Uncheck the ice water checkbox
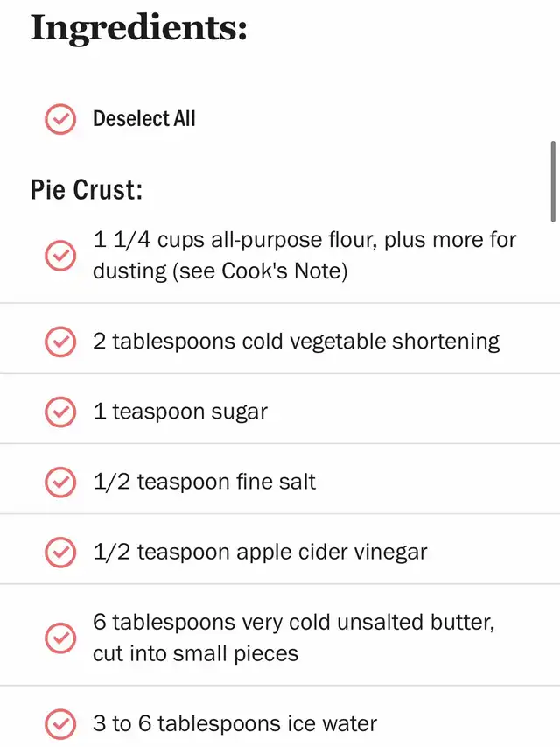This screenshot has height=747, width=560. 60,724
